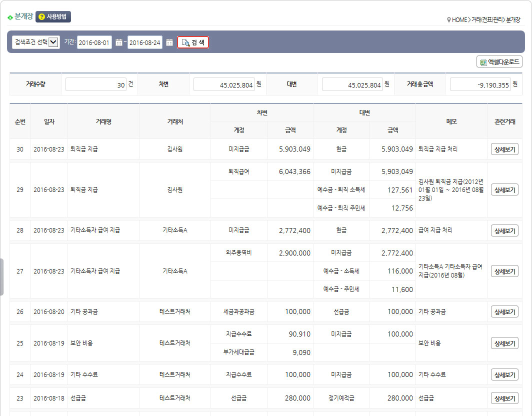Open the 검색조건 선택 dropdown
Screen dimensions: 532x416
click(x=36, y=42)
